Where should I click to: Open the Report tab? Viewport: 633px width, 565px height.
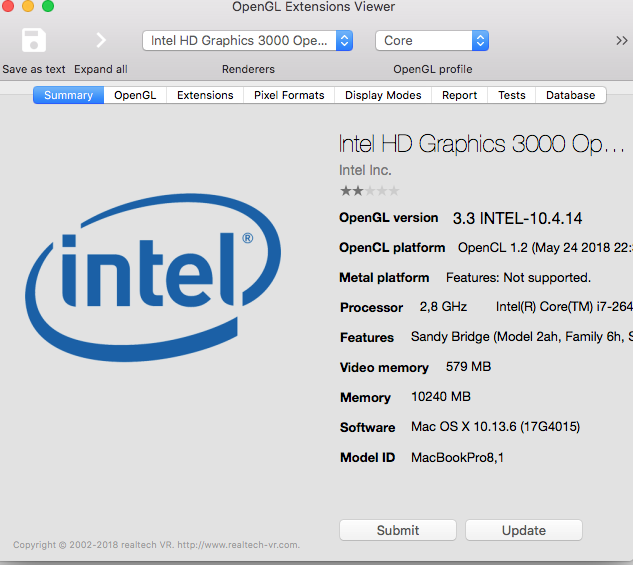pos(459,95)
